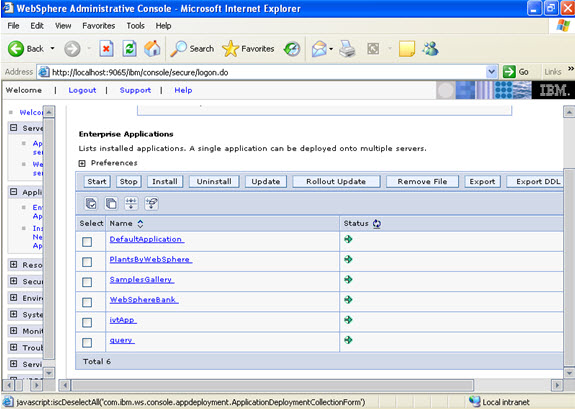Screen dimensions: 575x409
Task: Click the yellow note Discuss icon
Action: click(406, 48)
